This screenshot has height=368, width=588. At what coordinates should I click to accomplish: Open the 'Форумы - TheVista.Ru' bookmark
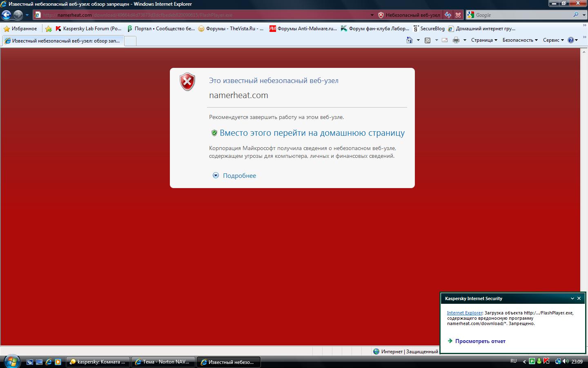pyautogui.click(x=231, y=29)
